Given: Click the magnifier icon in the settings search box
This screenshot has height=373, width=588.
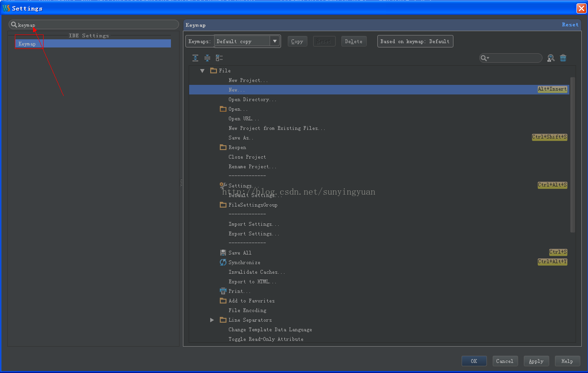Looking at the screenshot, I should coord(14,25).
